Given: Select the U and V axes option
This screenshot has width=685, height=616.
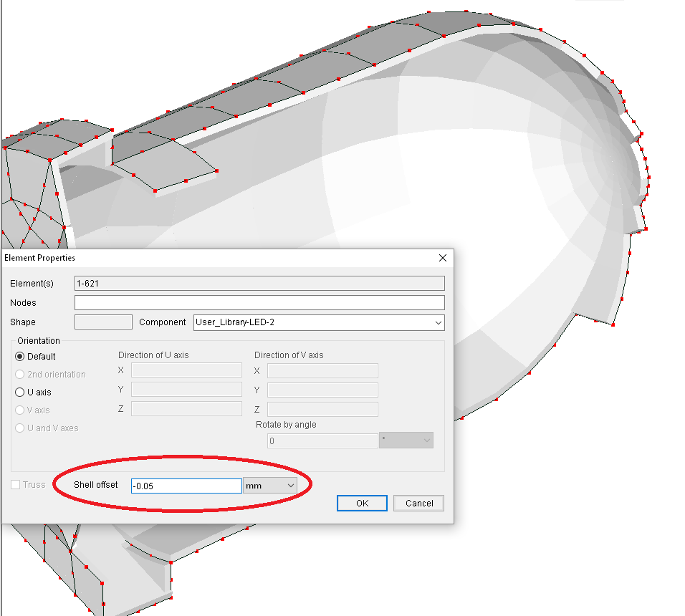Looking at the screenshot, I should coord(19,428).
